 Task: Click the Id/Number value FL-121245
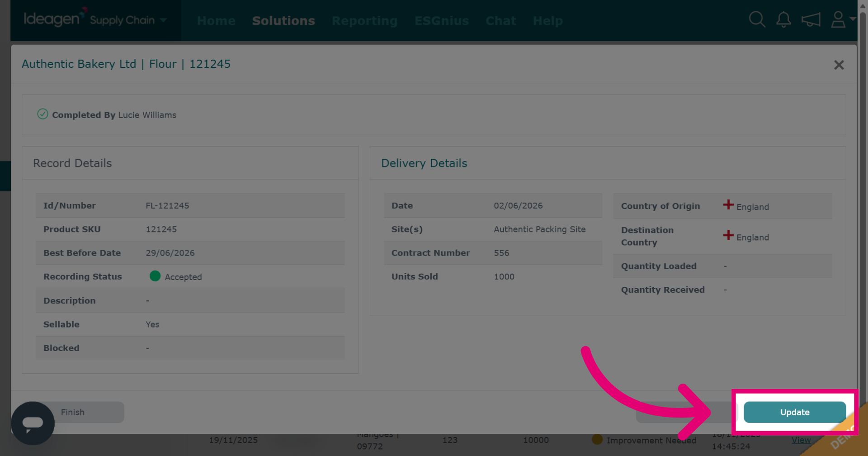click(167, 205)
